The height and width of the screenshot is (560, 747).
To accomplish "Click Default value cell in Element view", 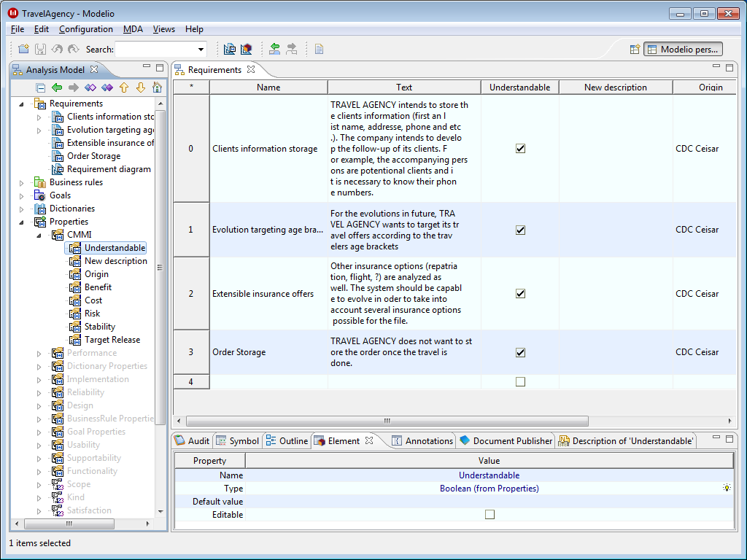I will pyautogui.click(x=489, y=502).
